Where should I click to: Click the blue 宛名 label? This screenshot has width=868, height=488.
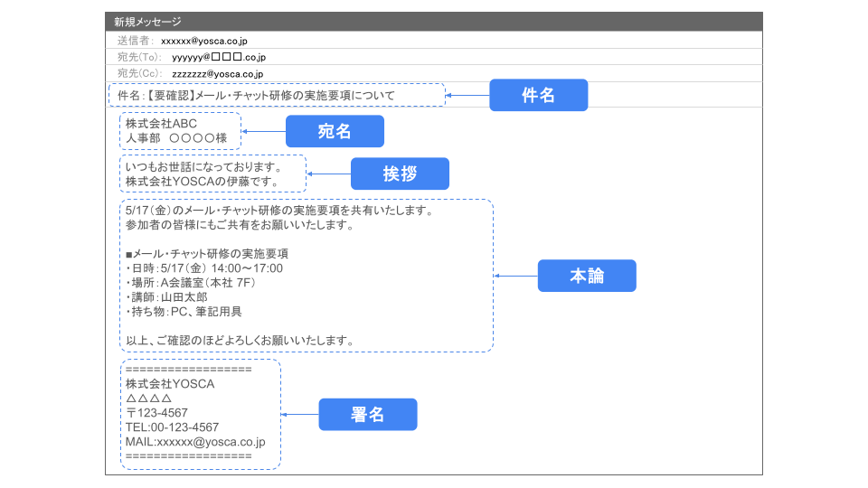pyautogui.click(x=335, y=132)
